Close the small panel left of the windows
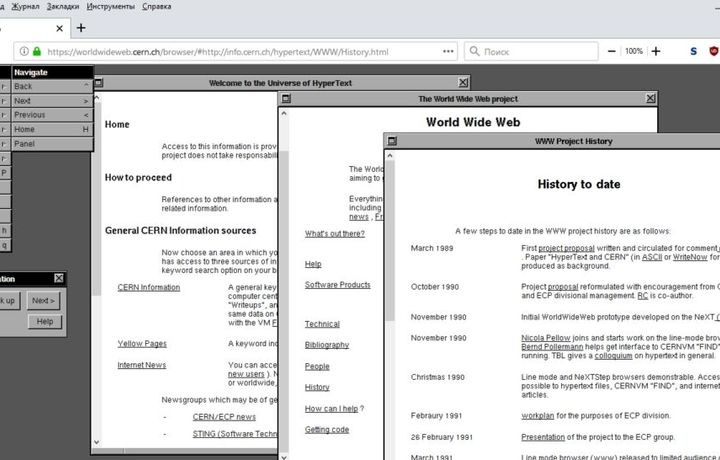 point(59,278)
